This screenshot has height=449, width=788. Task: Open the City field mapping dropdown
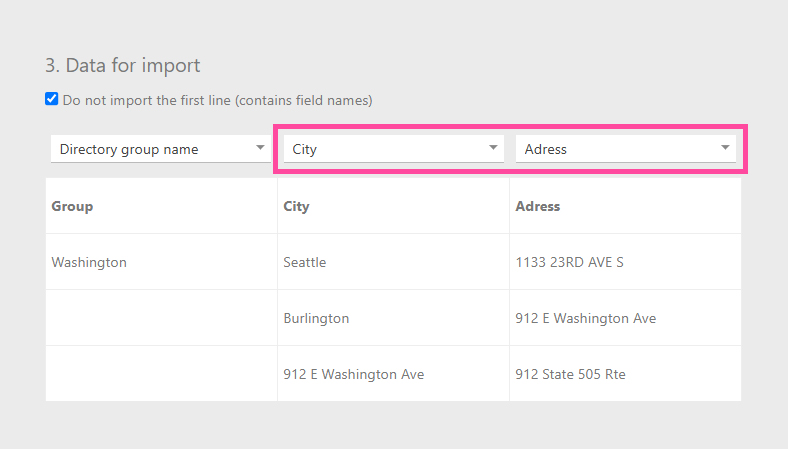[385, 149]
